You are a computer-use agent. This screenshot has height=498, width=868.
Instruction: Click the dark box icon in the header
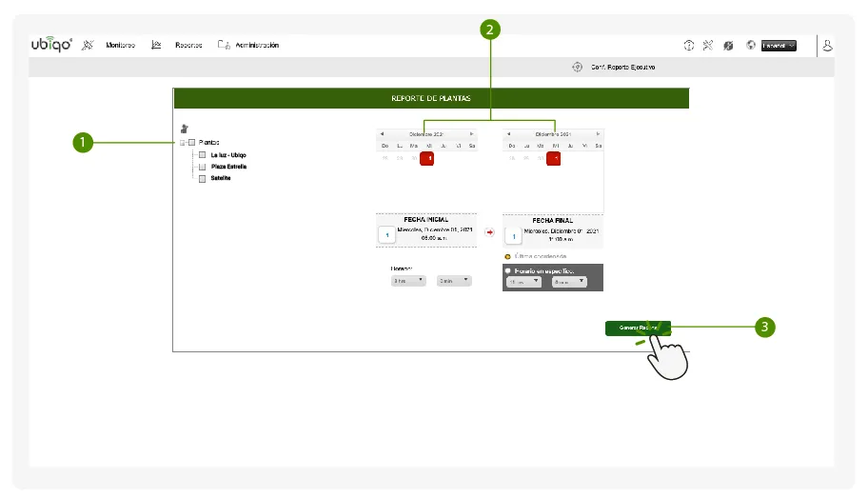coord(728,46)
